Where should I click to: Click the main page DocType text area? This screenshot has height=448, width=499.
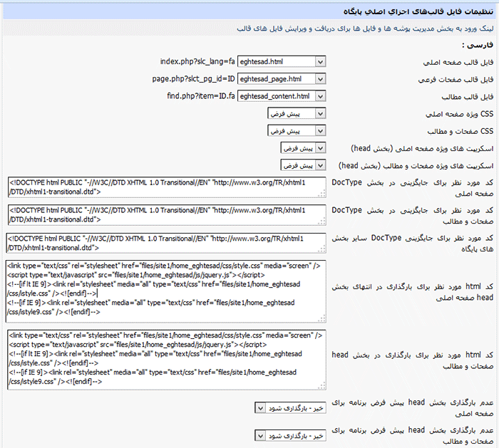(165, 187)
